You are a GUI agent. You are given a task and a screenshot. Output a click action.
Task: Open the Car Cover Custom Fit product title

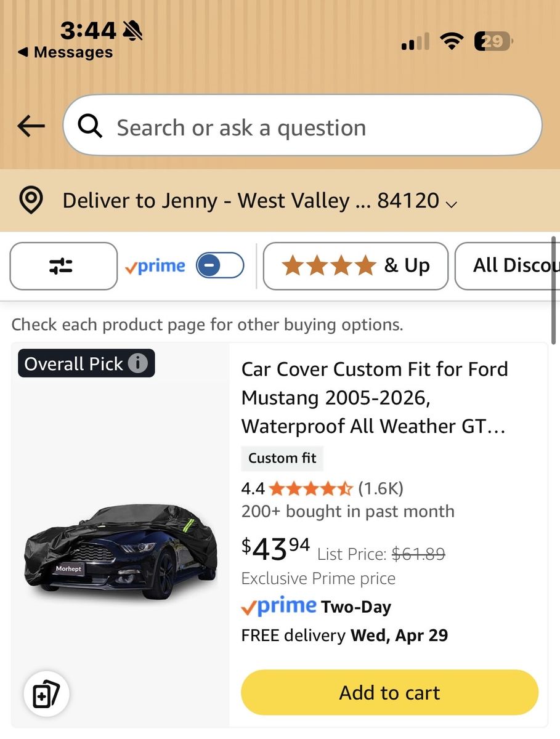coord(375,397)
